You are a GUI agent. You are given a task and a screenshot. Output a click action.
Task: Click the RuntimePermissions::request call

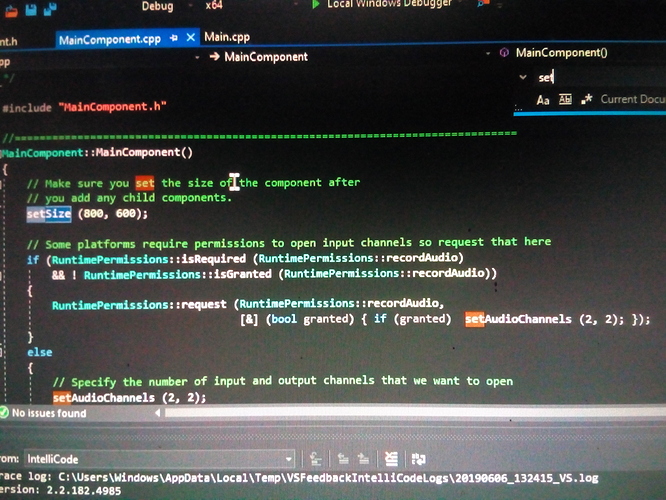pos(139,305)
